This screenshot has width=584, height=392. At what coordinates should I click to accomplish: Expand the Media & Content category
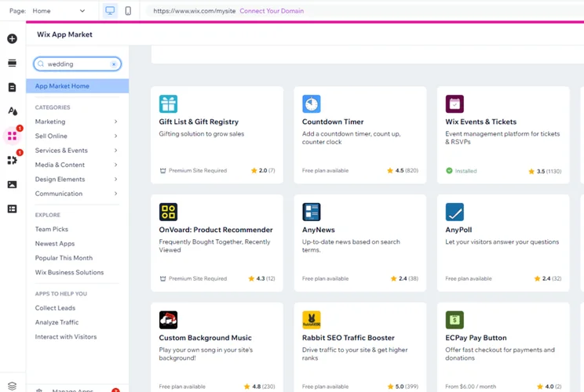(x=76, y=165)
